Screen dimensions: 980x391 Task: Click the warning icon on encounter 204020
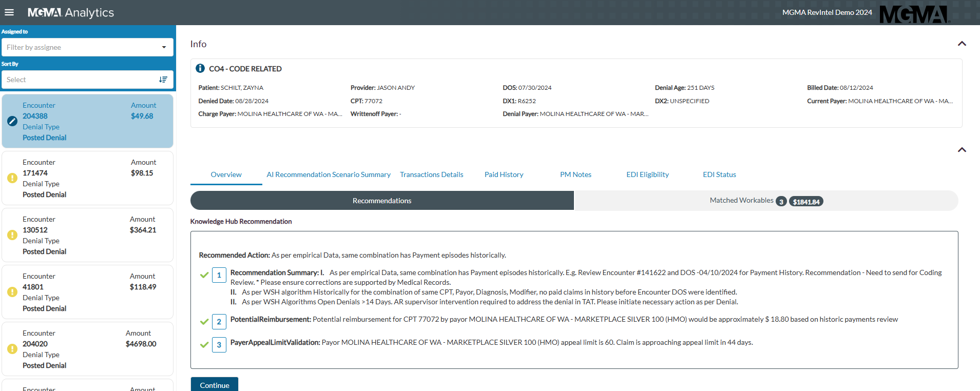tap(12, 349)
